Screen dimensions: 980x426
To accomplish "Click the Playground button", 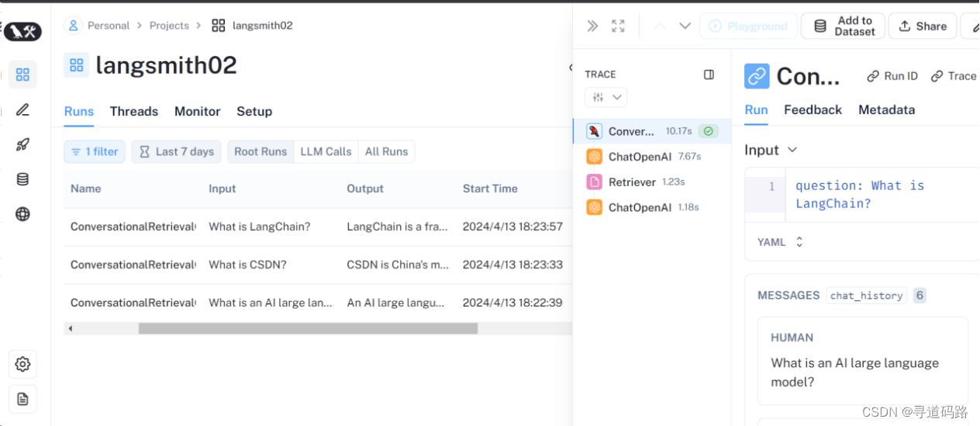I will (x=747, y=26).
